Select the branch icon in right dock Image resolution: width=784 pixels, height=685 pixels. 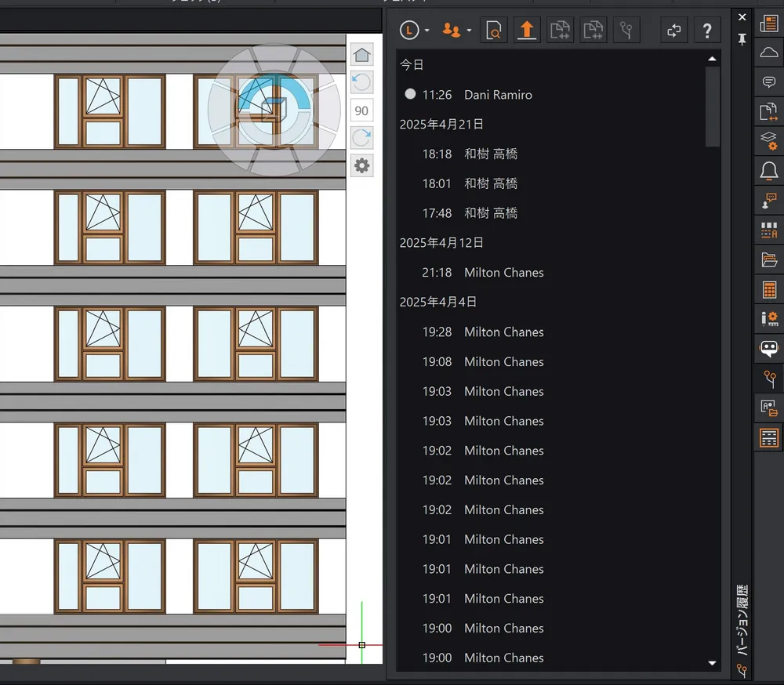click(x=768, y=379)
